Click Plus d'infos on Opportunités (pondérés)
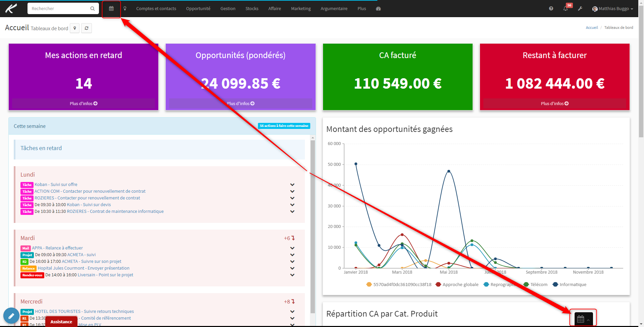 tap(240, 103)
